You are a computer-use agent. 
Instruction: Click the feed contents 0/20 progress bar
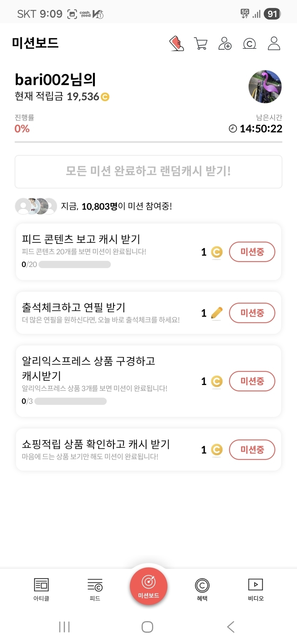click(74, 265)
